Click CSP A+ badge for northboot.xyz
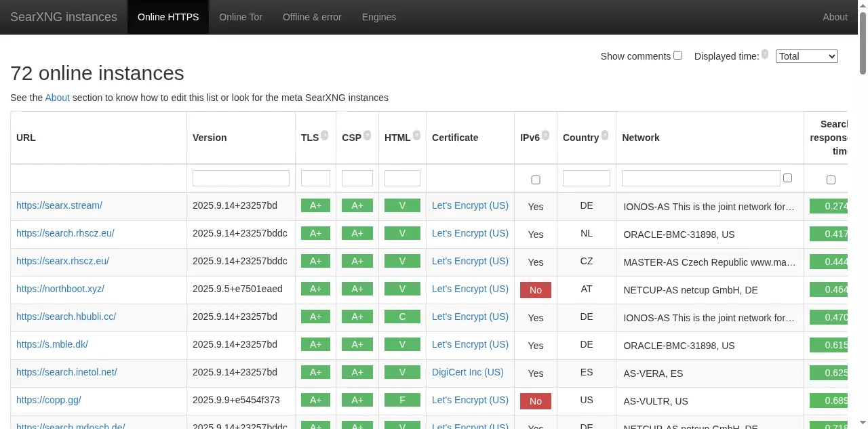 (x=357, y=289)
